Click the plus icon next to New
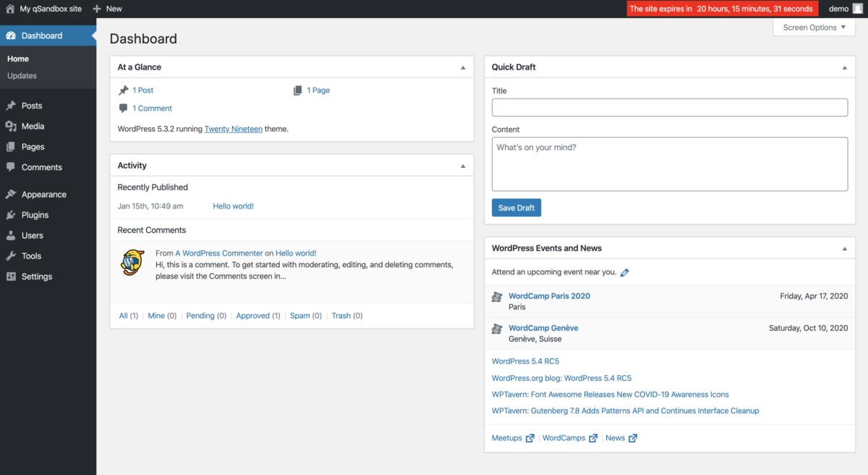This screenshot has width=868, height=475. point(97,9)
